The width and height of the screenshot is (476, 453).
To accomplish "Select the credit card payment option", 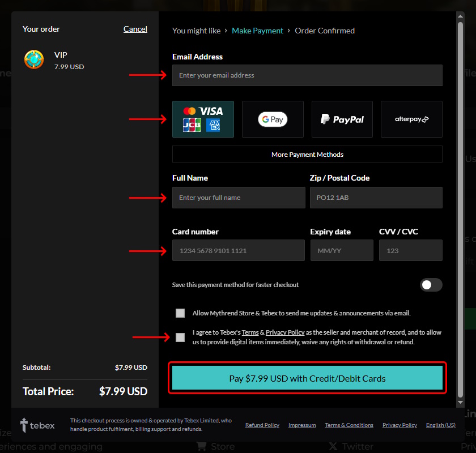I will tap(203, 119).
